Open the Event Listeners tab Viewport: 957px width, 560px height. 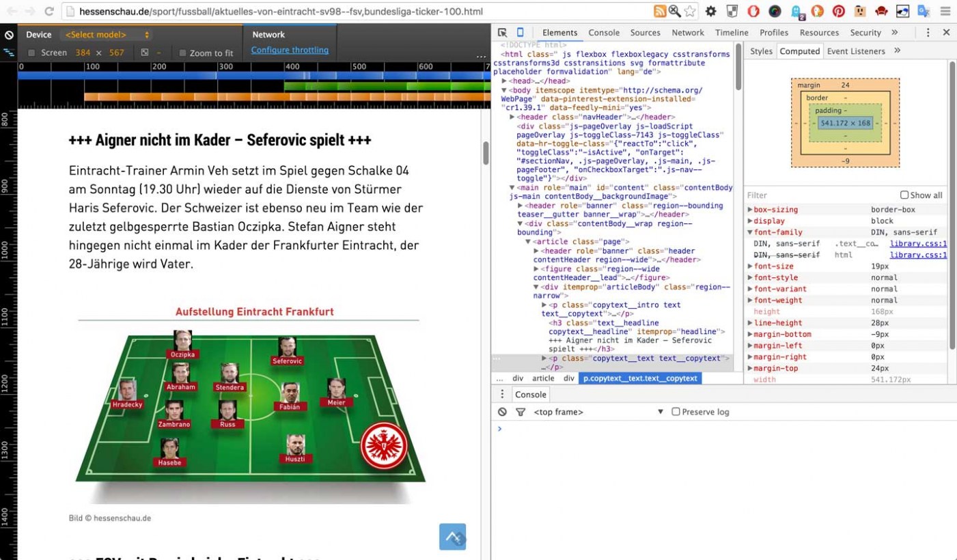coord(856,51)
